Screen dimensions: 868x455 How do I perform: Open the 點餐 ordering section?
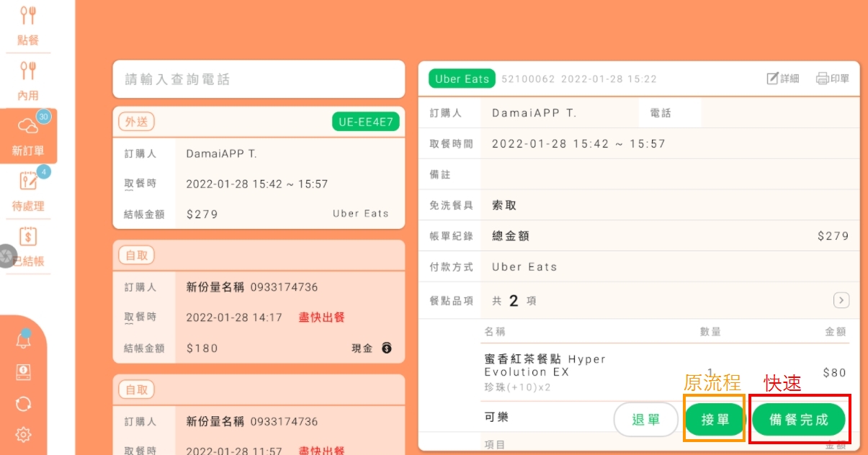[x=28, y=27]
